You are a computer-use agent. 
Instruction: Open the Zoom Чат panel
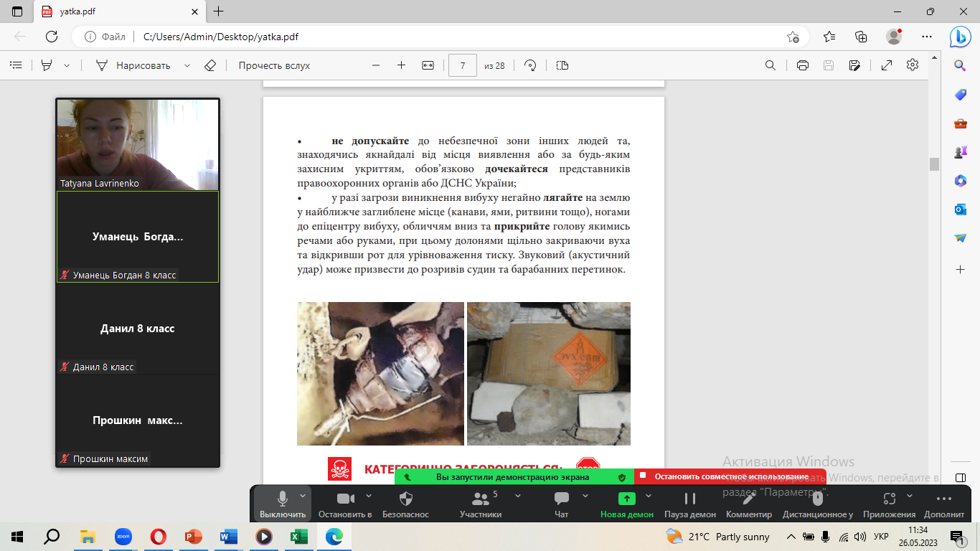coord(562,504)
